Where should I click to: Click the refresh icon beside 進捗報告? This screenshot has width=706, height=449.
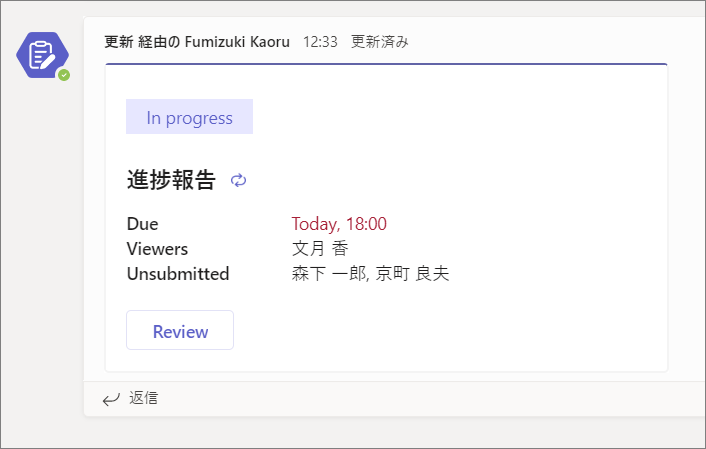pyautogui.click(x=239, y=180)
